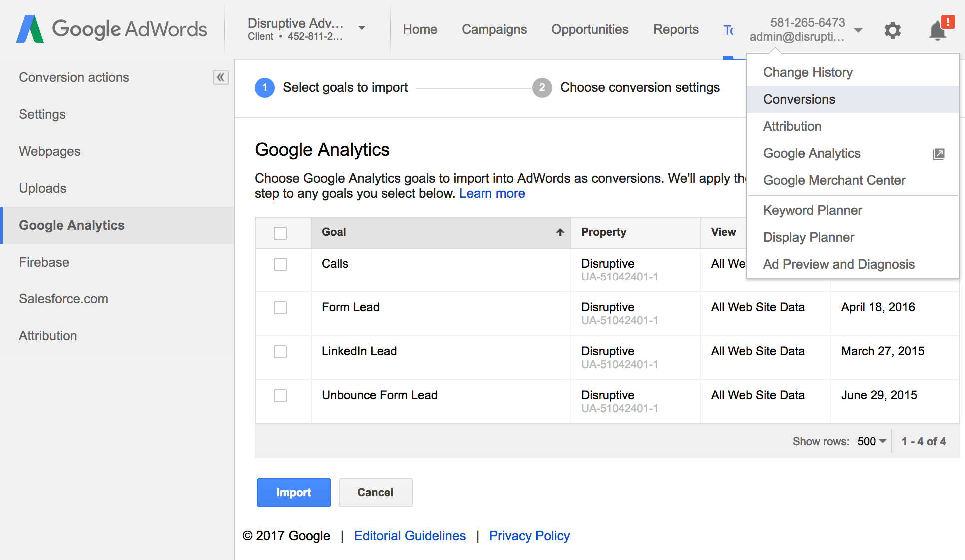Expand the Disruptive Adv client account dropdown
Viewport: 965px width, 560px height.
pyautogui.click(x=362, y=28)
